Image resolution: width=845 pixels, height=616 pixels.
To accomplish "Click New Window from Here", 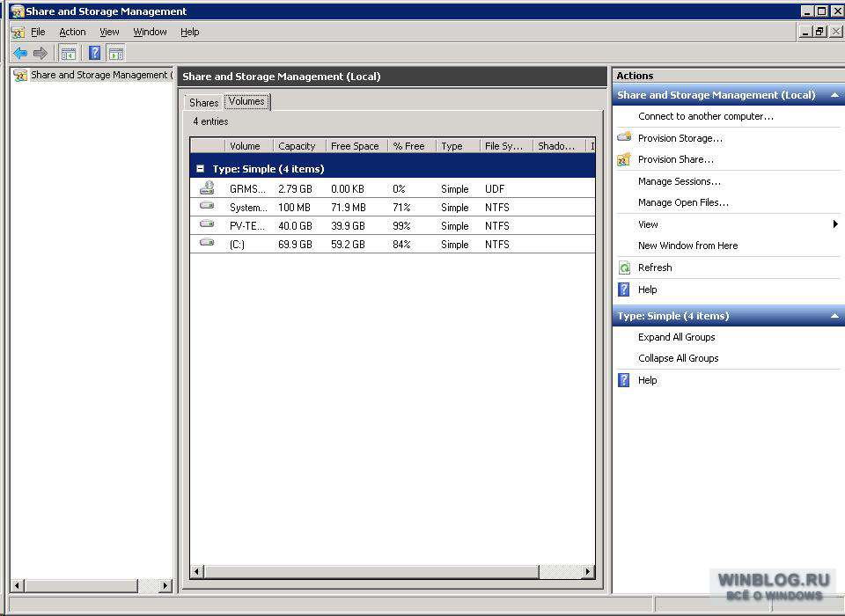I will pyautogui.click(x=687, y=246).
